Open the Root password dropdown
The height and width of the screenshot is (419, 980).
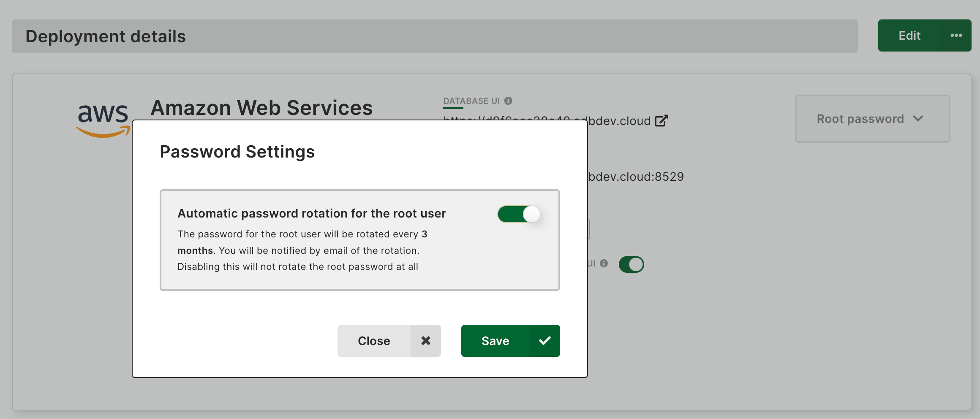coord(872,119)
